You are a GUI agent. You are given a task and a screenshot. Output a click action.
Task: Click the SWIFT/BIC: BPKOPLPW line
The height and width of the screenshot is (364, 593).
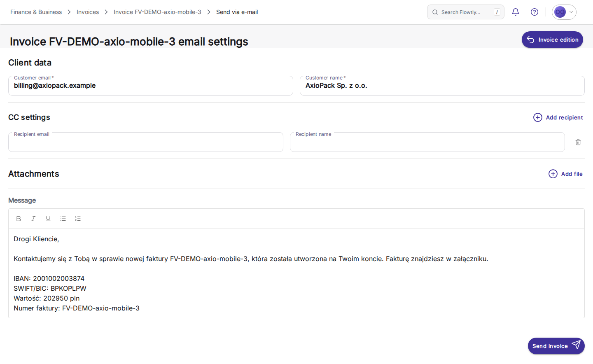[x=50, y=288]
